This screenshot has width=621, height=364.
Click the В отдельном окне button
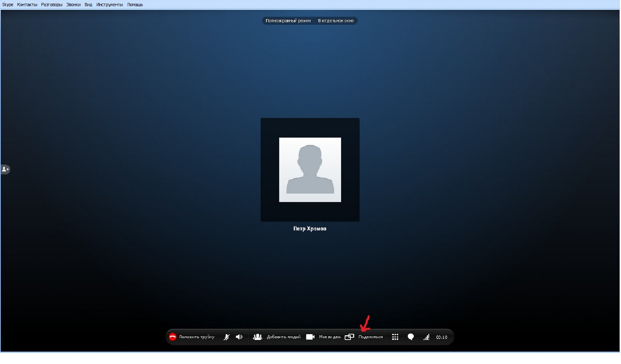click(336, 21)
